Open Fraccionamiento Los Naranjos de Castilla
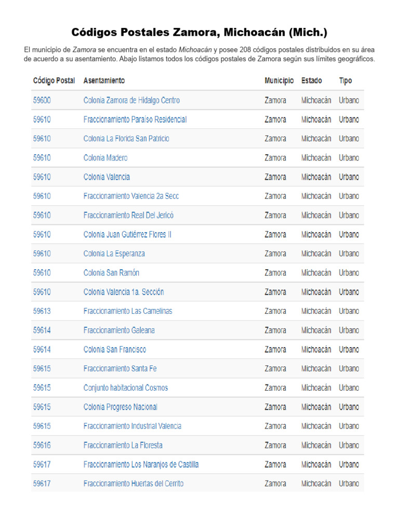Image resolution: width=399 pixels, height=532 pixels. pos(141,464)
